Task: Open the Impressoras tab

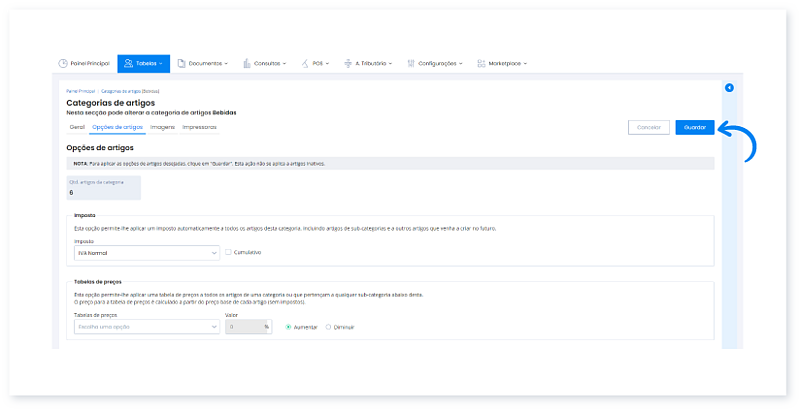Action: point(200,127)
